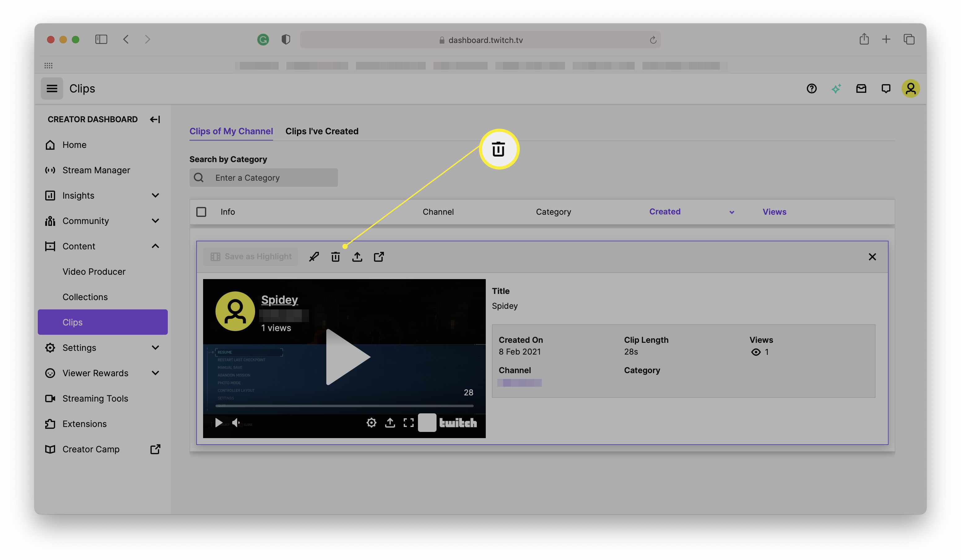Click the edit pencil icon
The width and height of the screenshot is (961, 560).
[x=313, y=256]
